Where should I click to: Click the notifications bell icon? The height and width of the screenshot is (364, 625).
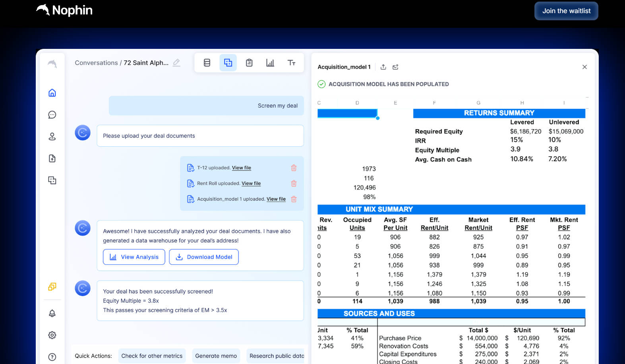click(x=52, y=313)
